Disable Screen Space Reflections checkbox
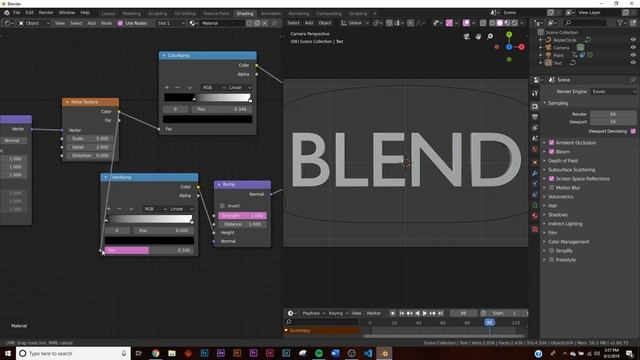640x360 pixels. [x=551, y=178]
